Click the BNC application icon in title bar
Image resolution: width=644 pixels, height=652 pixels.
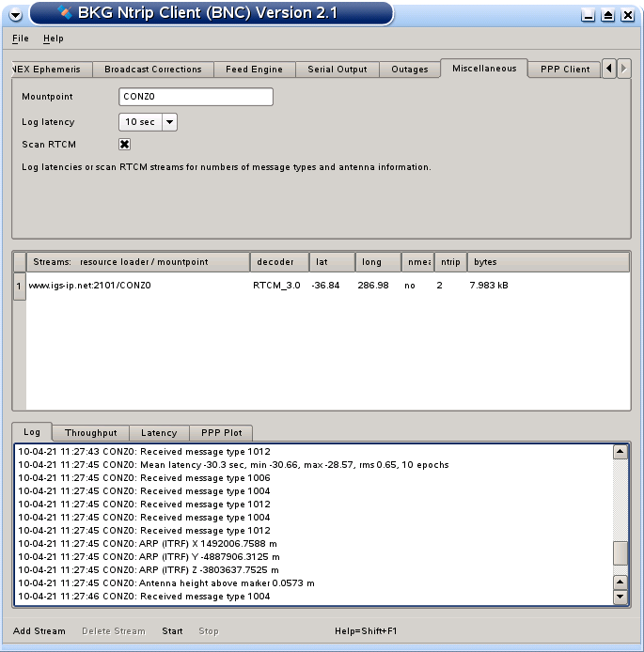click(65, 13)
